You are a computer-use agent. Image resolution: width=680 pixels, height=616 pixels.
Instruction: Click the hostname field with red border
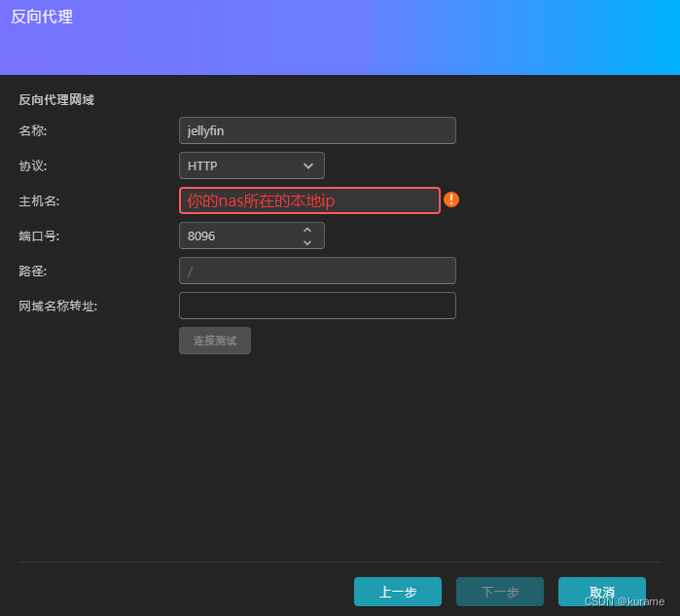[309, 200]
